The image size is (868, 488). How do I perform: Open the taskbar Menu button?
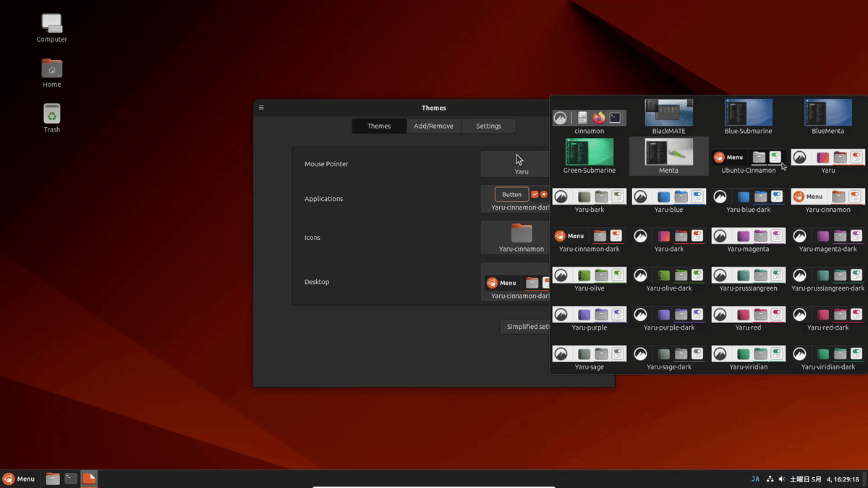point(19,479)
